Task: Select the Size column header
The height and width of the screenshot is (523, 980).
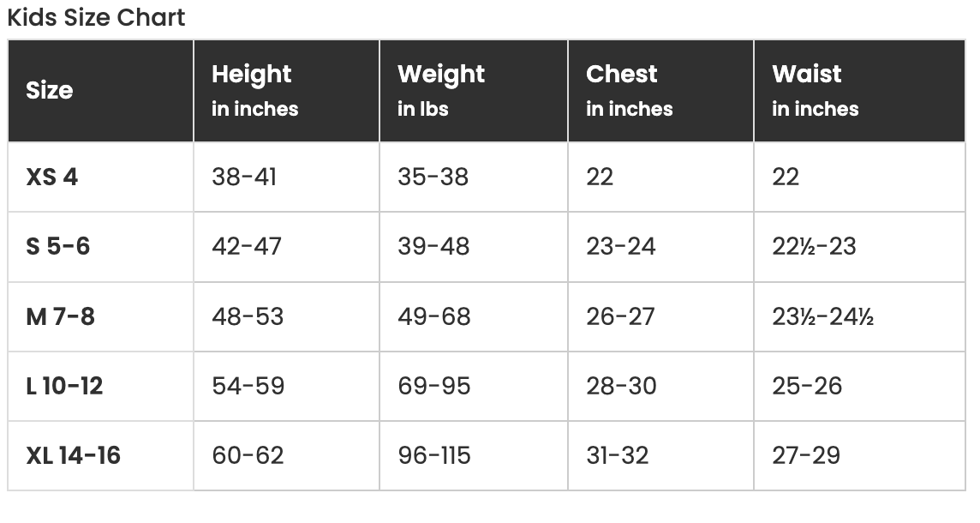Action: pyautogui.click(x=50, y=91)
